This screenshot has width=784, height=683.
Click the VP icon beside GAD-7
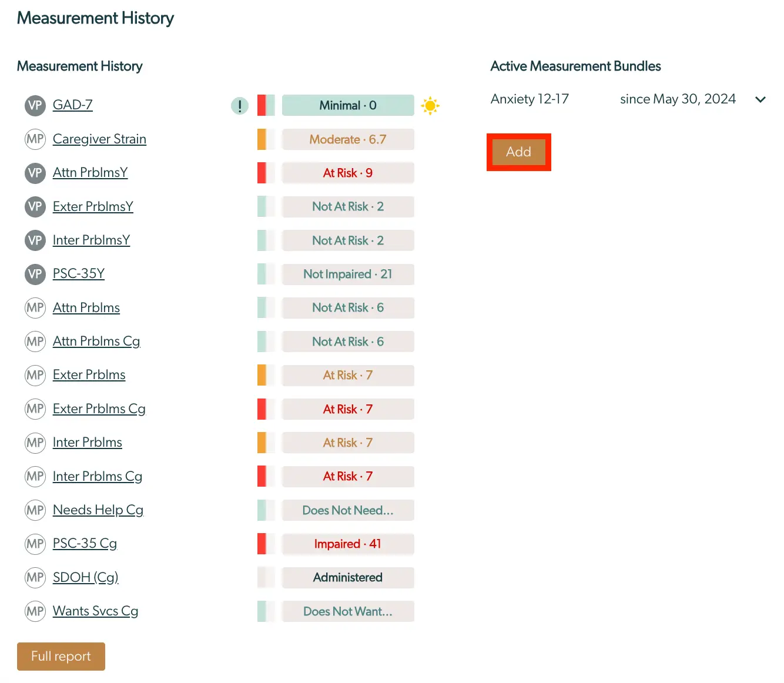tap(35, 105)
